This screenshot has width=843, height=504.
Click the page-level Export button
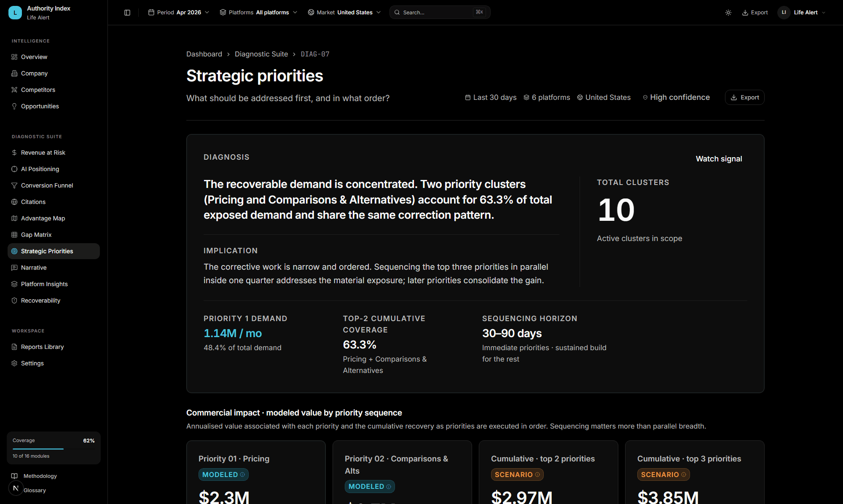coord(744,97)
